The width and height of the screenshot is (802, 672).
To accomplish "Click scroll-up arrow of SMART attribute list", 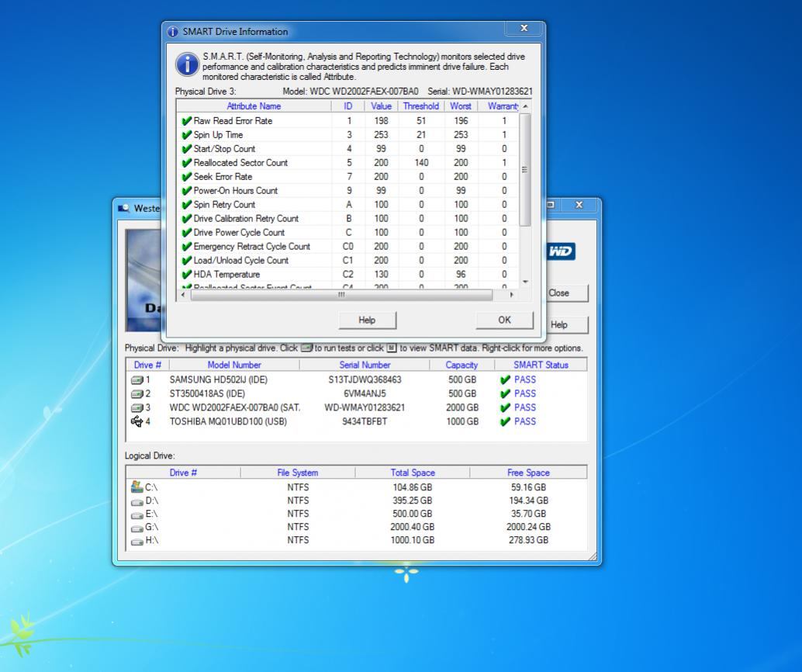I will click(x=525, y=106).
